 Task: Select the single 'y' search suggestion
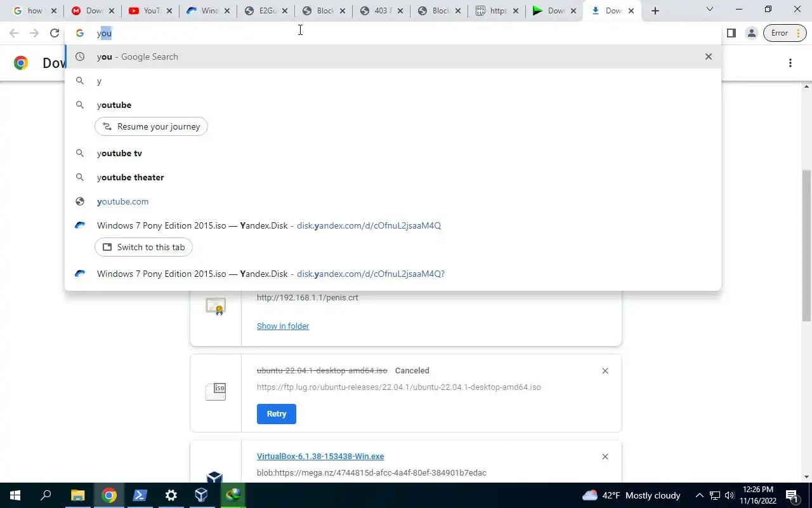coord(393,81)
